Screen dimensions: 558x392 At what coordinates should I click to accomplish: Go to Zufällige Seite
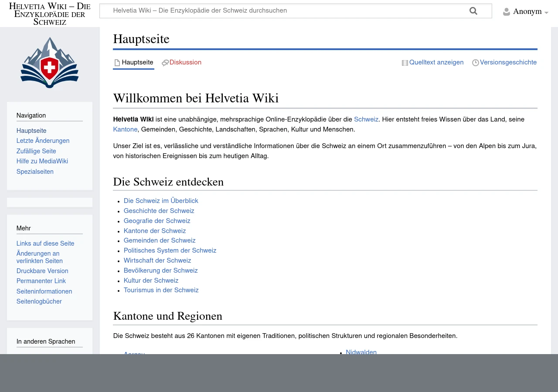[36, 152]
